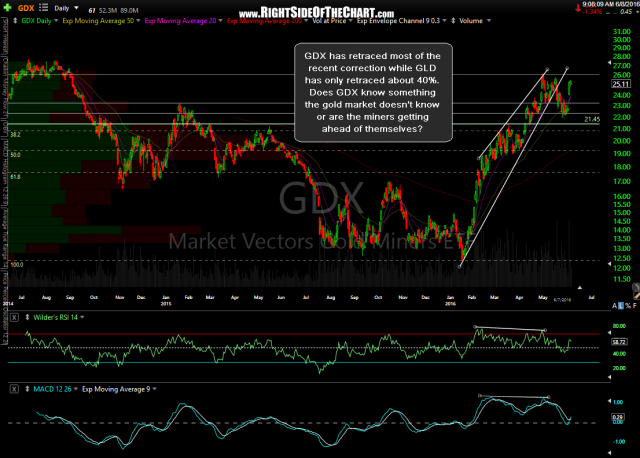This screenshot has width=640, height=458.
Task: Click the -1.34% percent change value
Action: (x=592, y=12)
